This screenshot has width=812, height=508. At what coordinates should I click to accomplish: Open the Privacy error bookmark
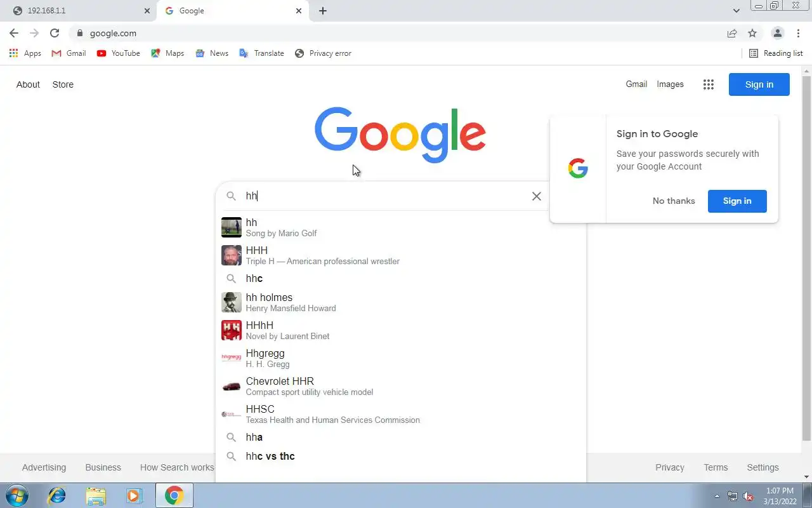coord(323,53)
